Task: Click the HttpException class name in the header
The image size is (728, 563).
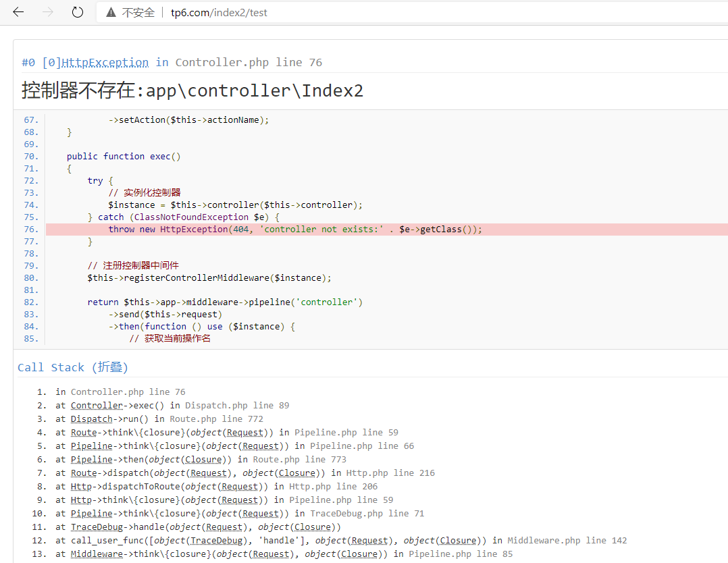Action: click(105, 62)
